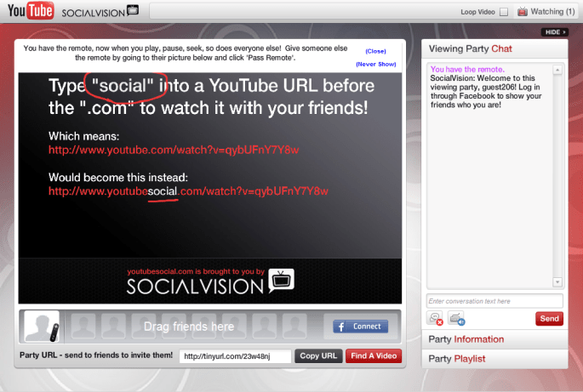
Task: Toggle the Loop Video checkbox
Action: [504, 12]
